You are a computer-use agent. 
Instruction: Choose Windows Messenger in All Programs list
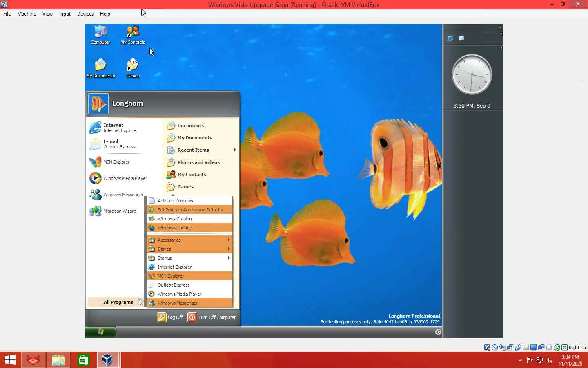click(x=189, y=303)
